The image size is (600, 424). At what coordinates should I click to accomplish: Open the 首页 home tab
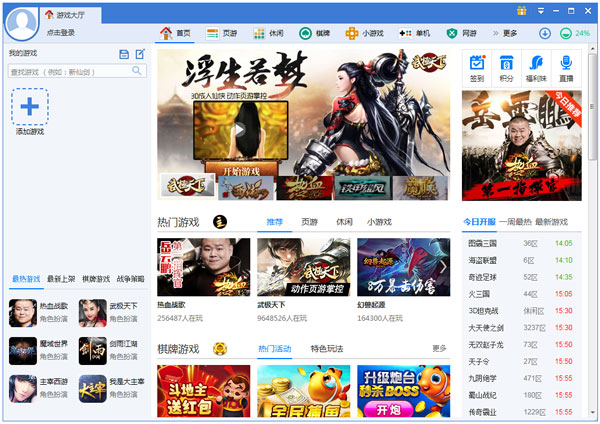[175, 33]
